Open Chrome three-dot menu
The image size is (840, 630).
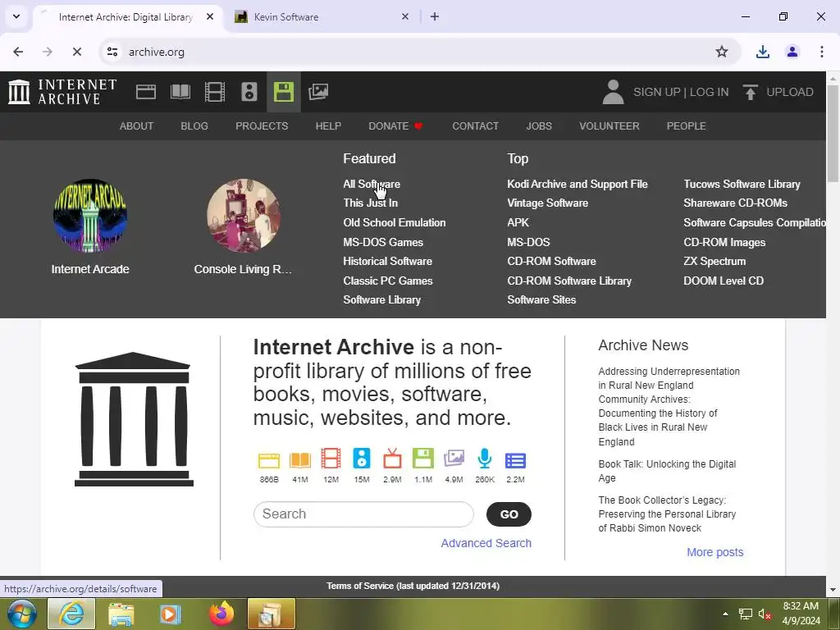point(821,52)
